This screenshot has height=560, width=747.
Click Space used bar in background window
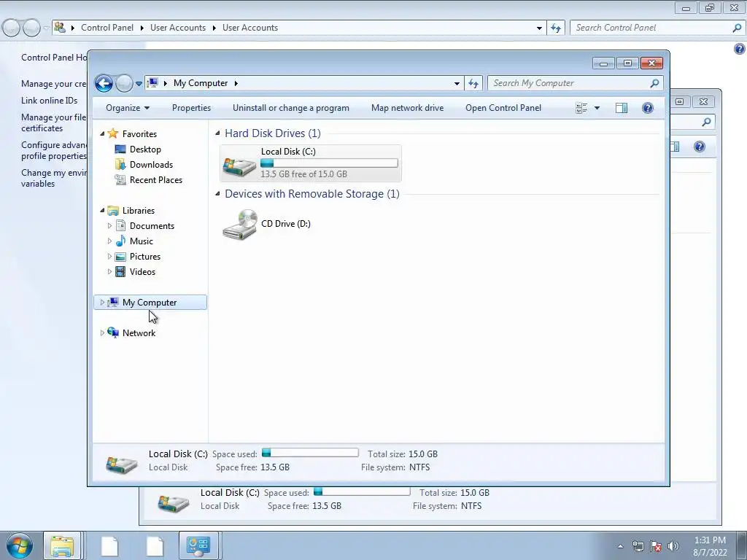pyautogui.click(x=362, y=491)
